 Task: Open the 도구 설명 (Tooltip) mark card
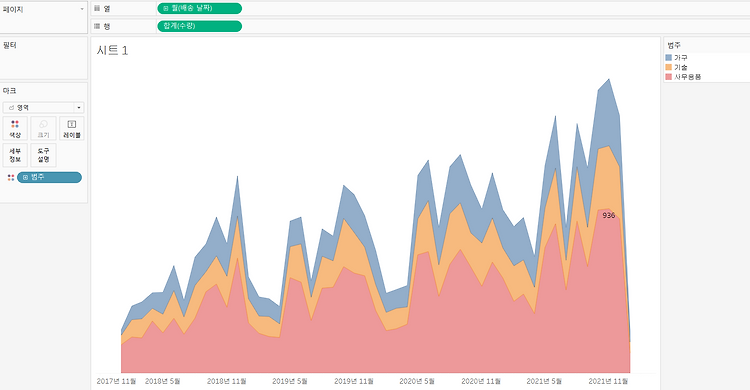coord(43,155)
